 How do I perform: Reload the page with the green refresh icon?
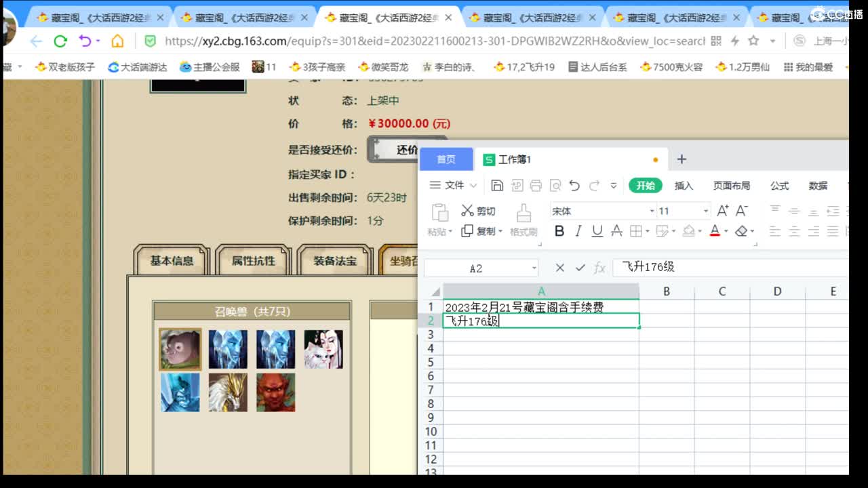60,41
